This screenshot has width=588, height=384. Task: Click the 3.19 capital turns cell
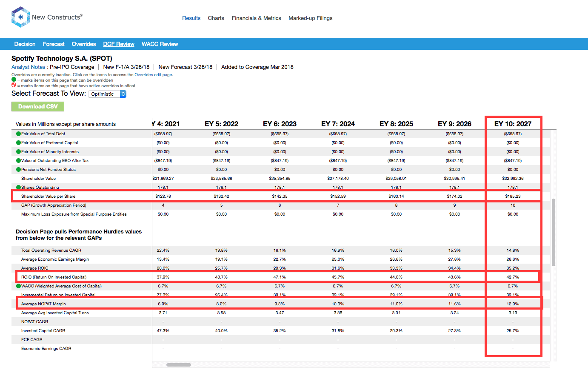[513, 313]
